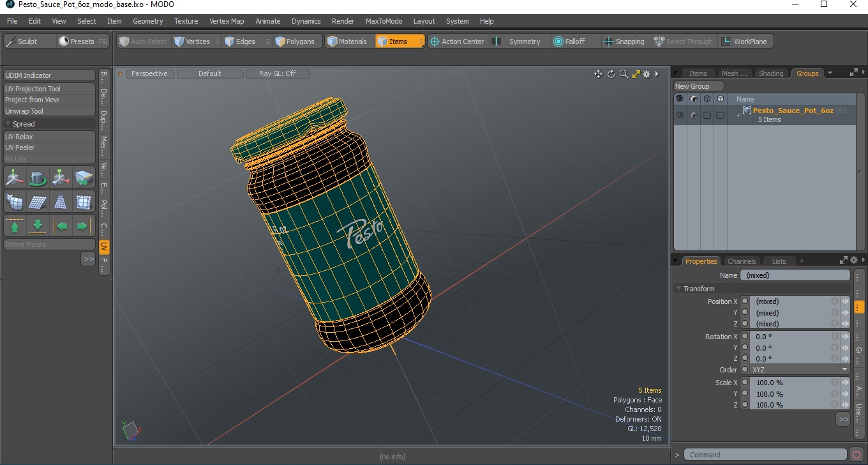Click the UV Projection Tool button
The image size is (868, 465).
[x=49, y=89]
